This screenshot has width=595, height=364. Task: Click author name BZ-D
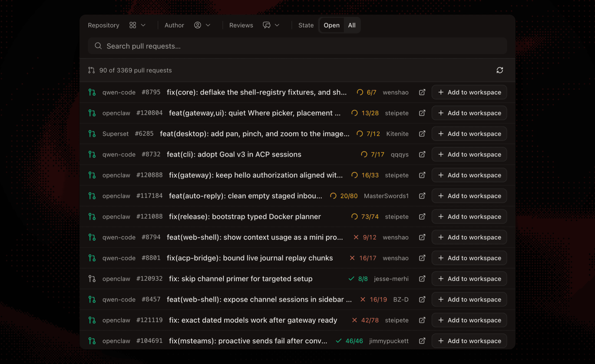[401, 299]
